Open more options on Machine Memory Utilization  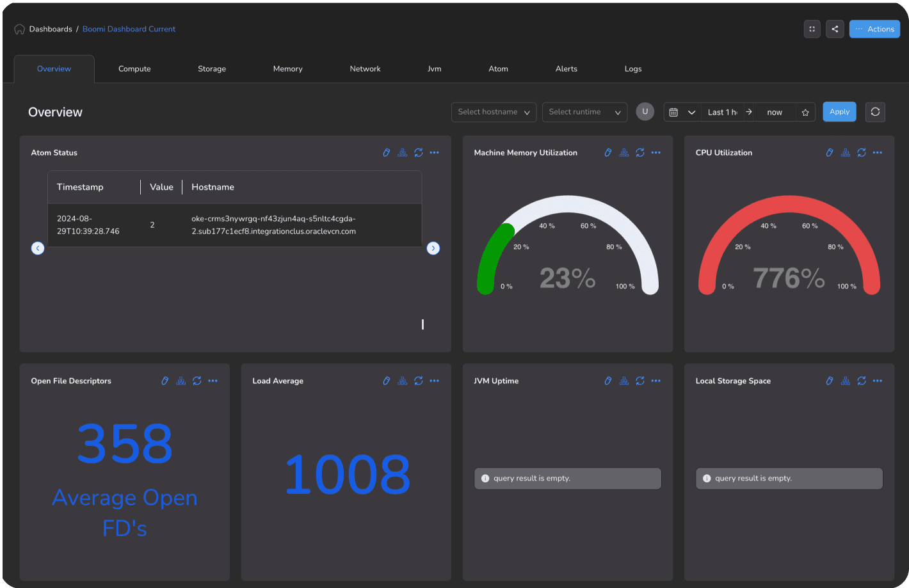pos(656,152)
